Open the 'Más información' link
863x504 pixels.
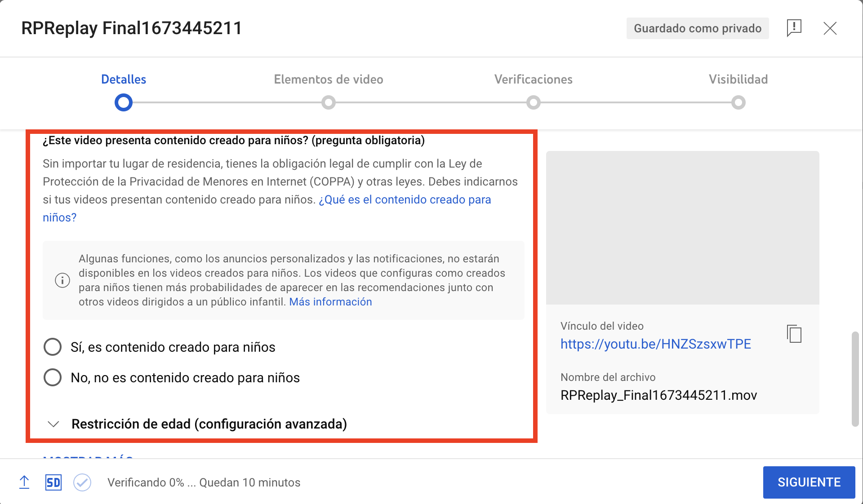point(330,302)
